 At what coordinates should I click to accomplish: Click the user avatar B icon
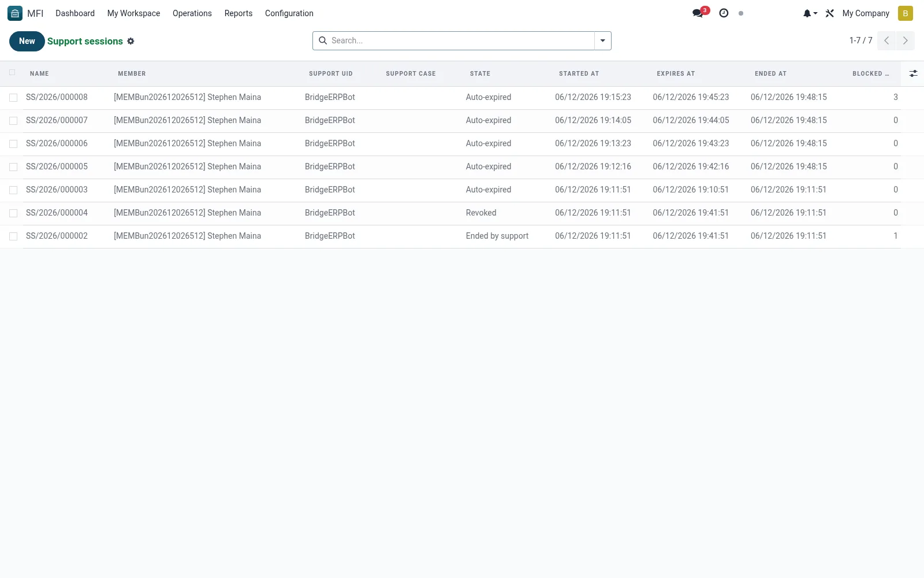pyautogui.click(x=906, y=13)
